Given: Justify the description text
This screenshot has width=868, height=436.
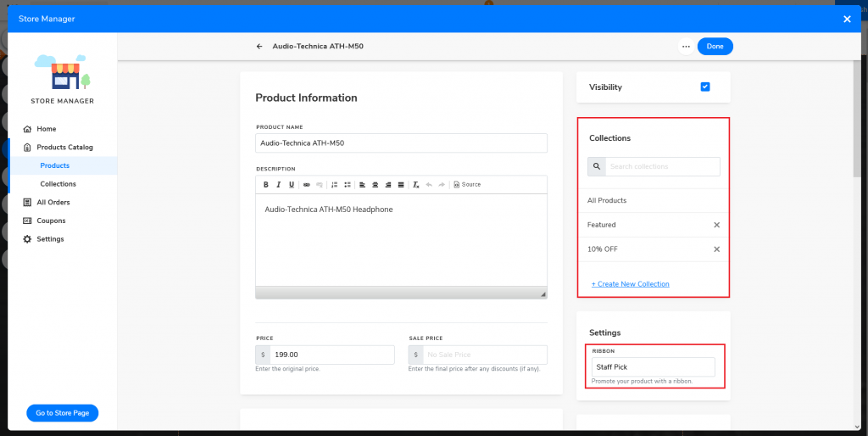Looking at the screenshot, I should 401,184.
